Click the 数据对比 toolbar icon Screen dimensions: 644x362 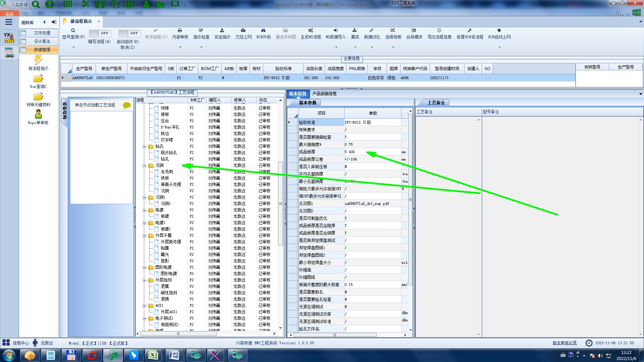[x=371, y=31]
